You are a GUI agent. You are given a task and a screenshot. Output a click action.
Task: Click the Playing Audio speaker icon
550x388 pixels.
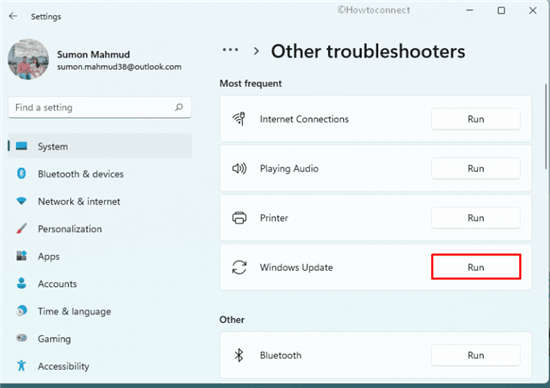(239, 168)
